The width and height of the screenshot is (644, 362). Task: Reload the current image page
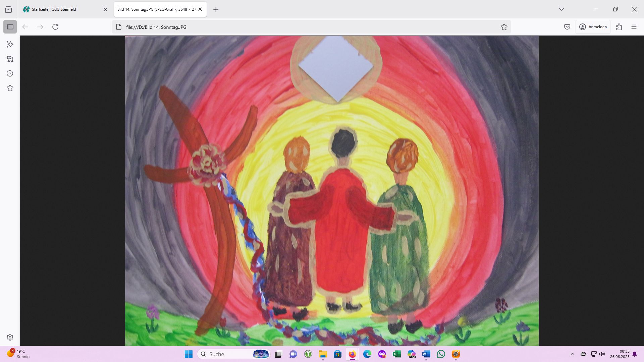pos(55,27)
